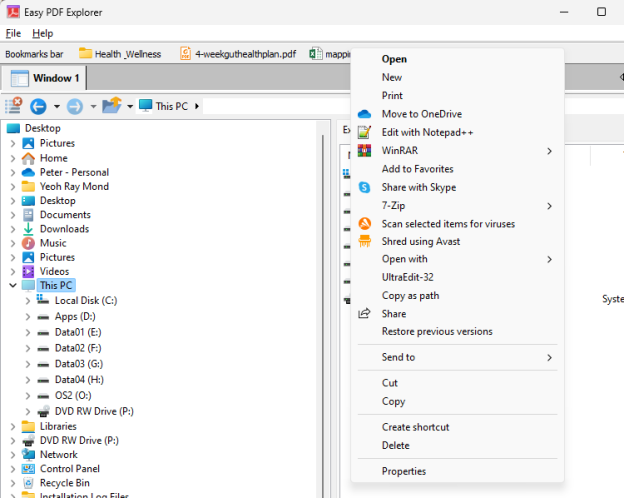Collapse the This PC tree node
Viewport: 624px width, 498px height.
coord(12,286)
